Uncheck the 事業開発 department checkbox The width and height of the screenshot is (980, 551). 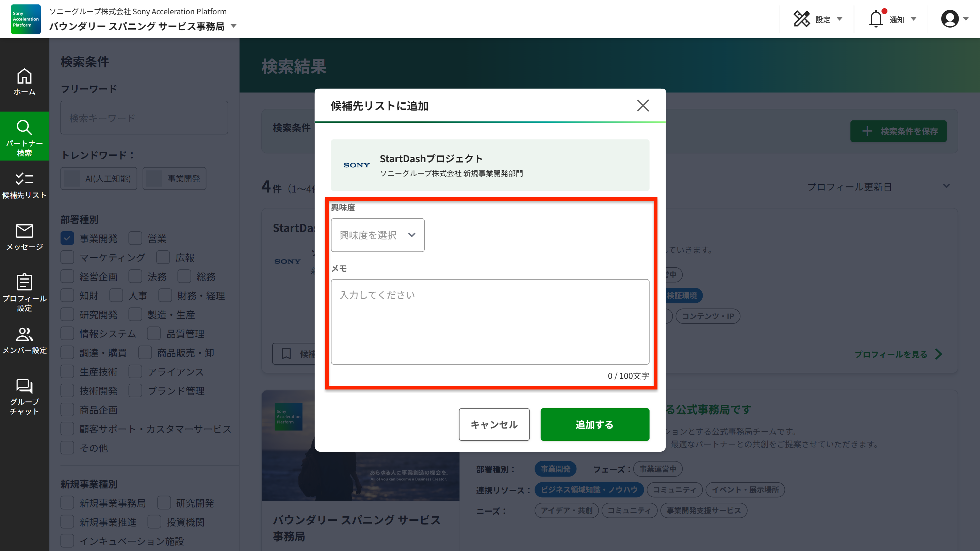(67, 238)
